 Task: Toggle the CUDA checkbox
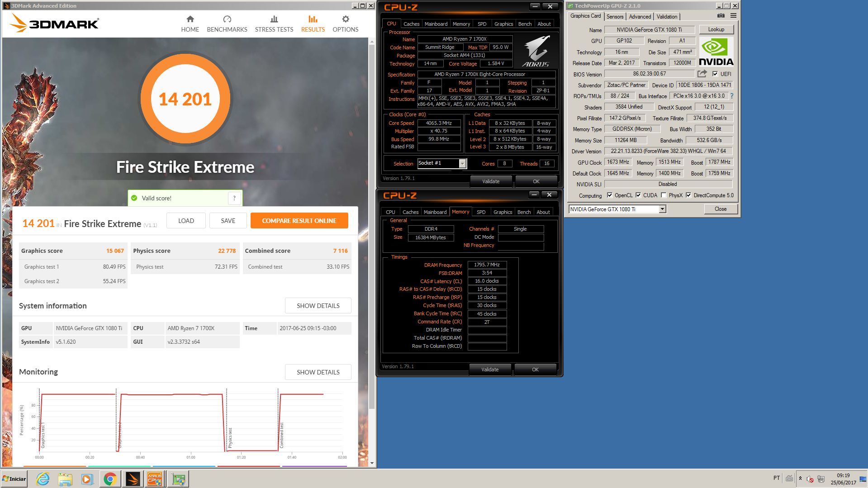tap(638, 195)
